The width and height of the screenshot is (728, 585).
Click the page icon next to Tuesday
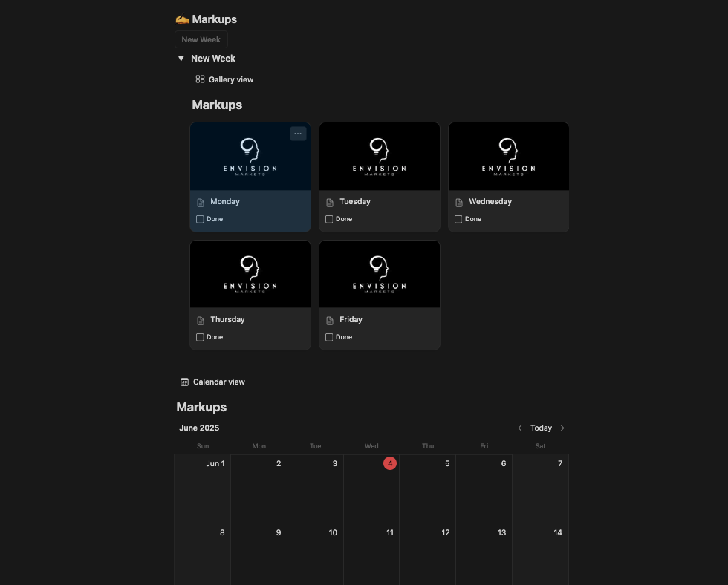point(330,202)
